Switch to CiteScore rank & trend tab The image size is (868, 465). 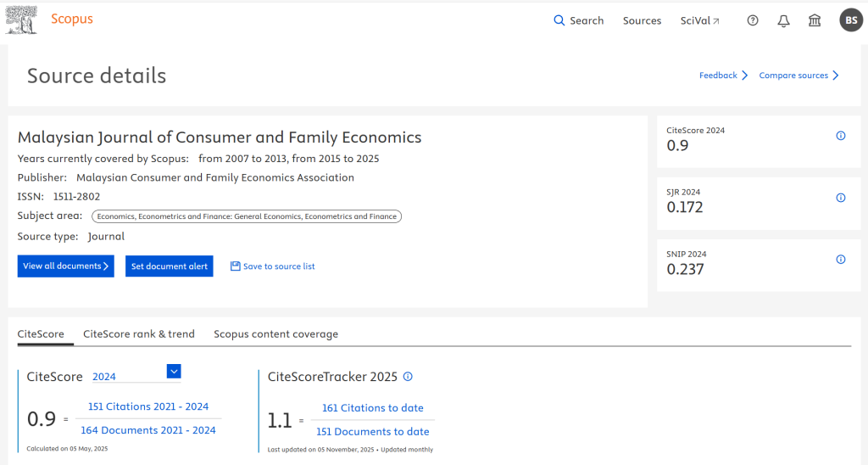pos(139,334)
